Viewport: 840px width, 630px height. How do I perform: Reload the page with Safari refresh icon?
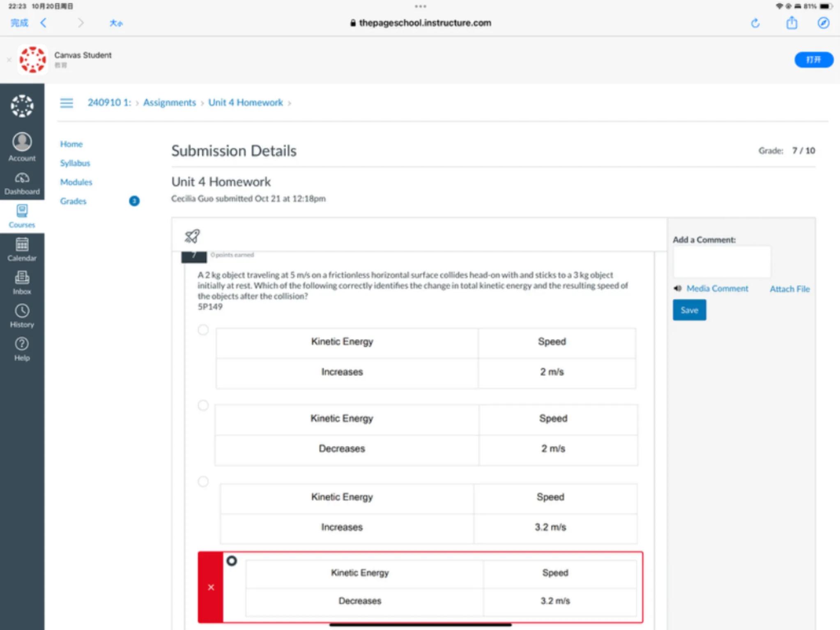point(755,23)
